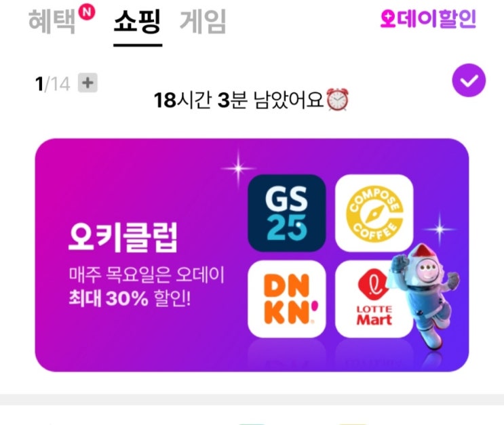Click the astronaut mascot character
The image size is (504, 425).
tap(426, 296)
